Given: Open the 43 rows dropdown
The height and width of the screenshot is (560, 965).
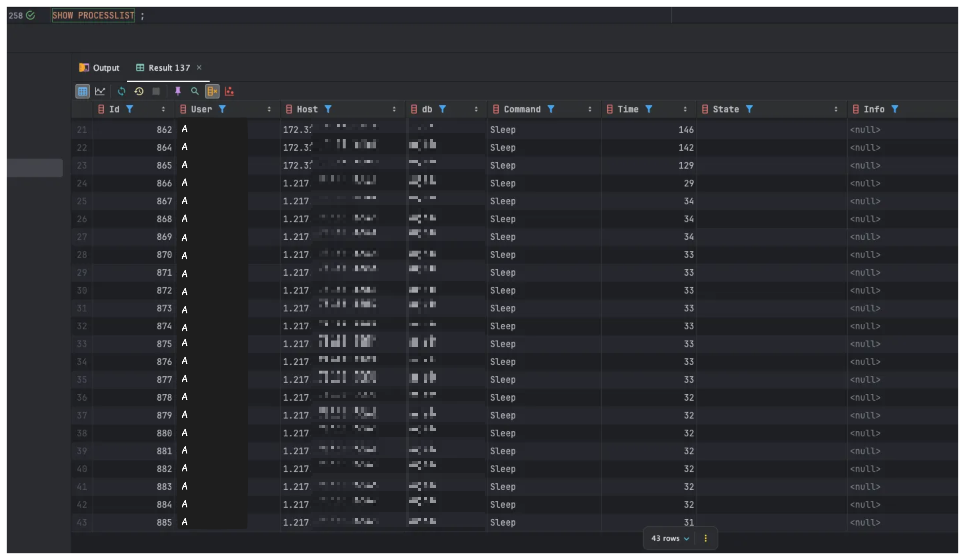Looking at the screenshot, I should click(x=670, y=538).
